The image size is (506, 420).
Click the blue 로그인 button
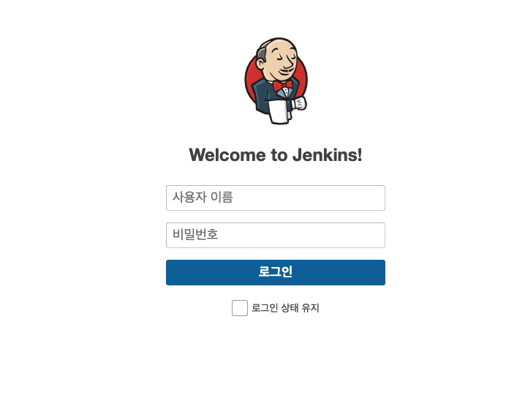[x=276, y=272]
